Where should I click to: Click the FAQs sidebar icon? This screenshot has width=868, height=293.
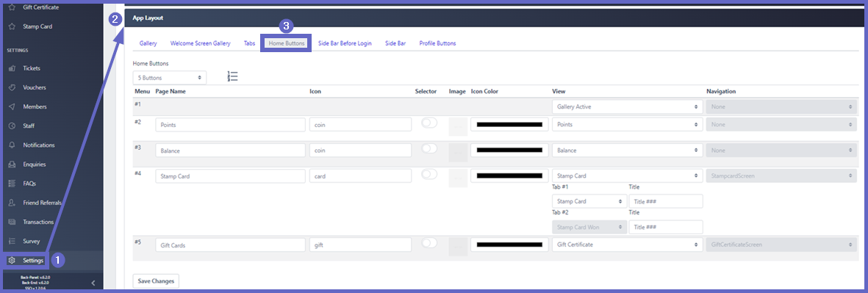point(12,184)
